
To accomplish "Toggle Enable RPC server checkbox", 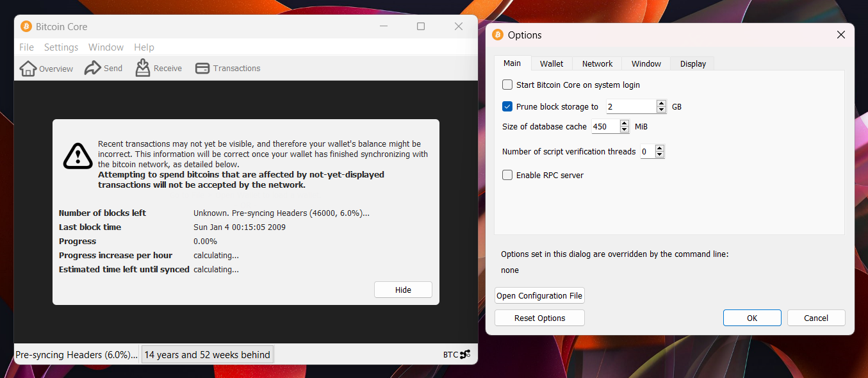I will coord(507,175).
